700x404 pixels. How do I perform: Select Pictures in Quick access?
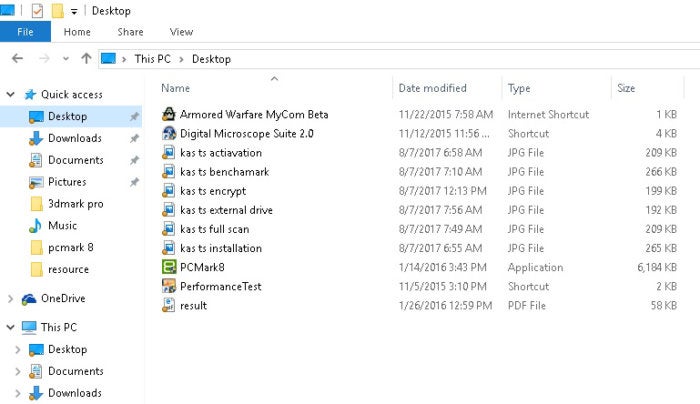click(67, 182)
